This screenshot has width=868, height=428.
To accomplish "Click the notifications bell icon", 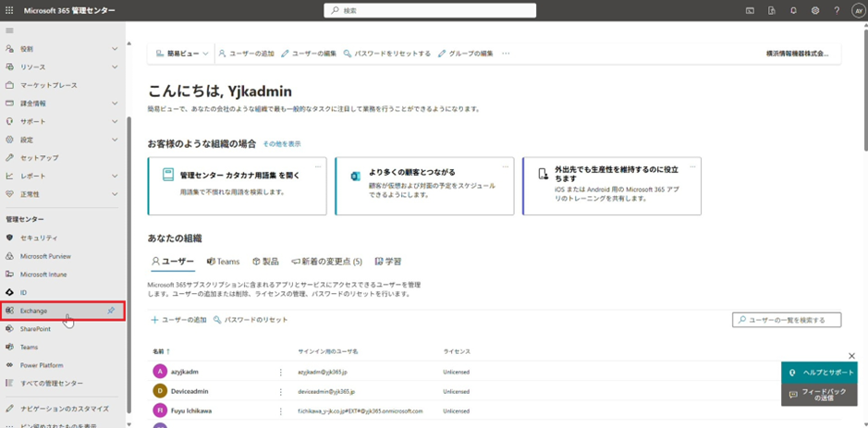I will [793, 10].
